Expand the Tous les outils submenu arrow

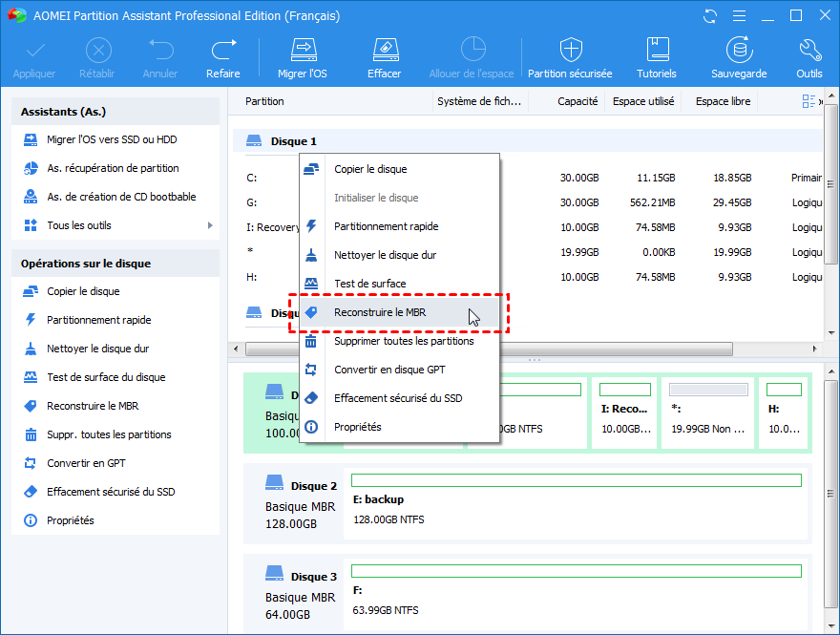(210, 225)
